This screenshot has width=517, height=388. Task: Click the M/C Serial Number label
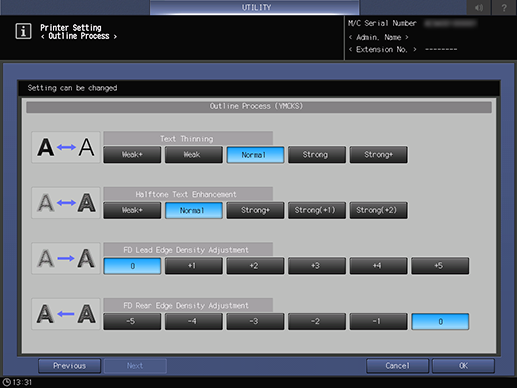coord(382,23)
